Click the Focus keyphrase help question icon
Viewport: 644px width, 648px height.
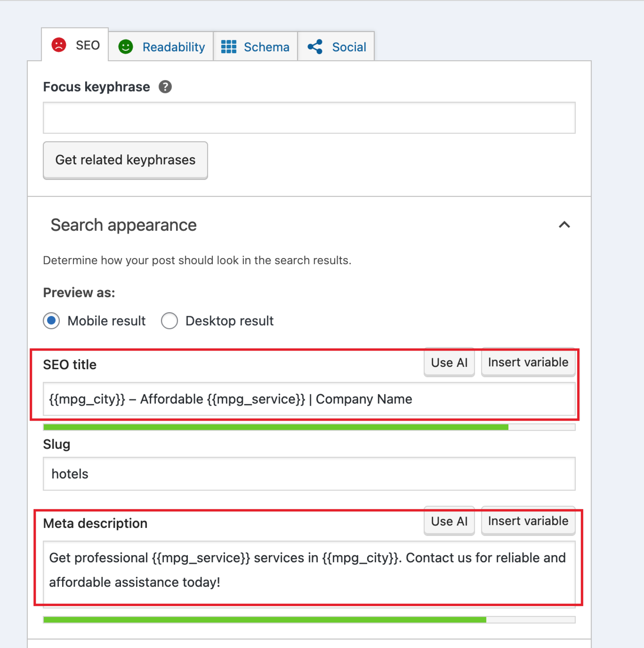[x=165, y=87]
